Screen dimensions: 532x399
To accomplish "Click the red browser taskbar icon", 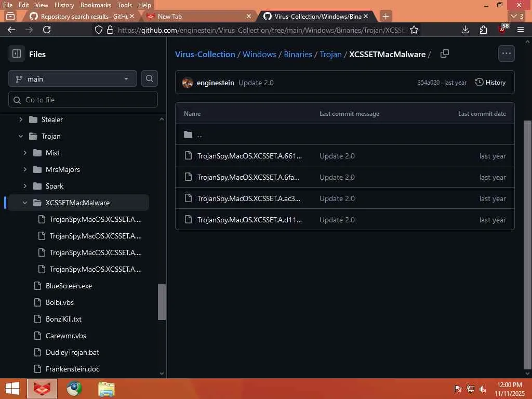I will (x=42, y=389).
